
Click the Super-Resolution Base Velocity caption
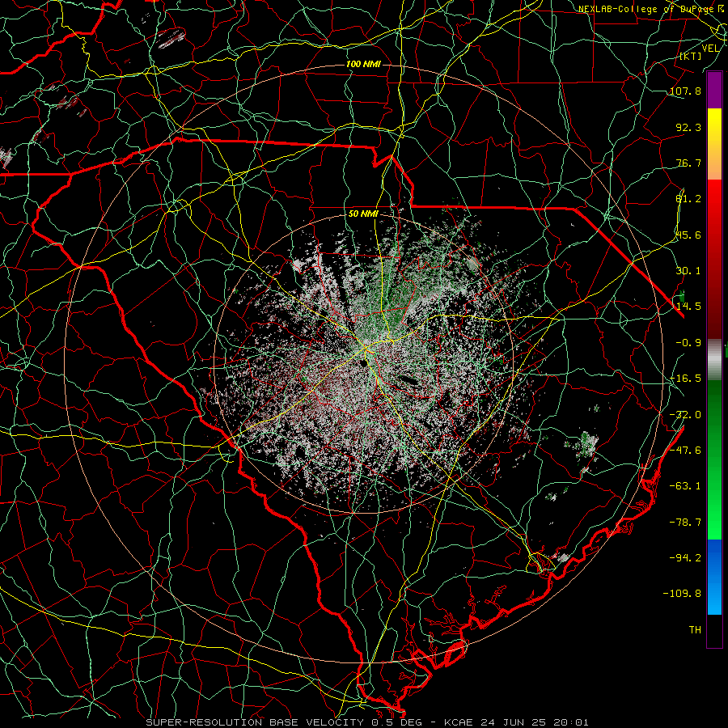point(367,722)
